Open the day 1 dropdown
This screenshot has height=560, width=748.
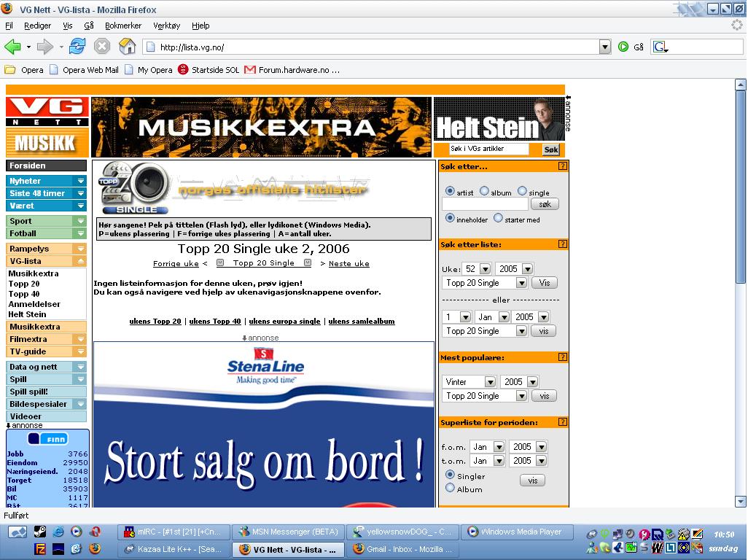pos(457,316)
